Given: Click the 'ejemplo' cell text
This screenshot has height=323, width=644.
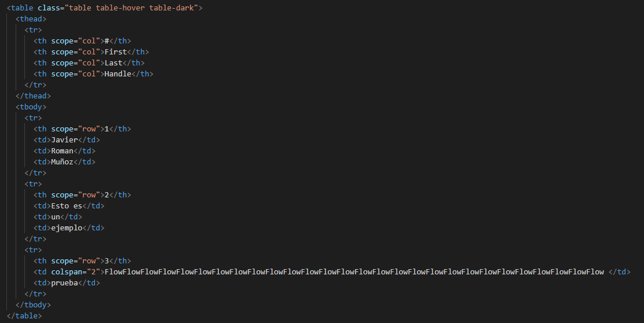Looking at the screenshot, I should tap(67, 228).
